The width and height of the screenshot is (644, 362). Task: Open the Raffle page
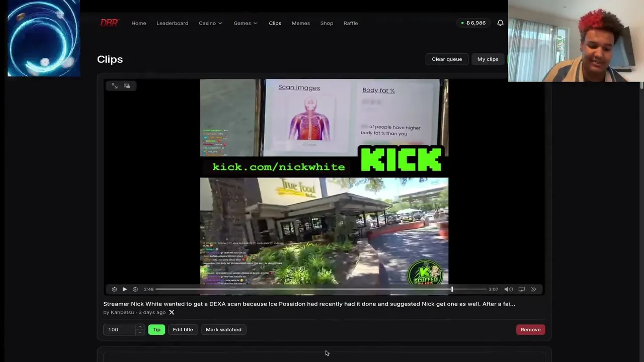(x=351, y=23)
